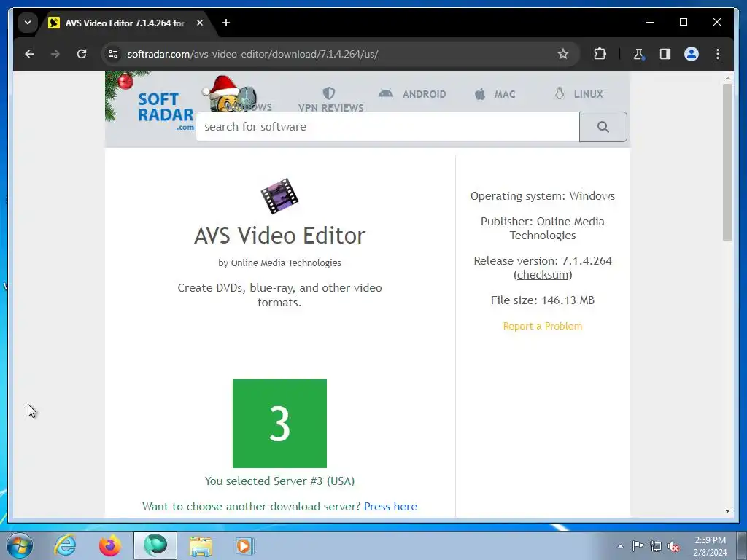This screenshot has width=747, height=560.
Task: Click the magnifier search button
Action: click(x=603, y=127)
